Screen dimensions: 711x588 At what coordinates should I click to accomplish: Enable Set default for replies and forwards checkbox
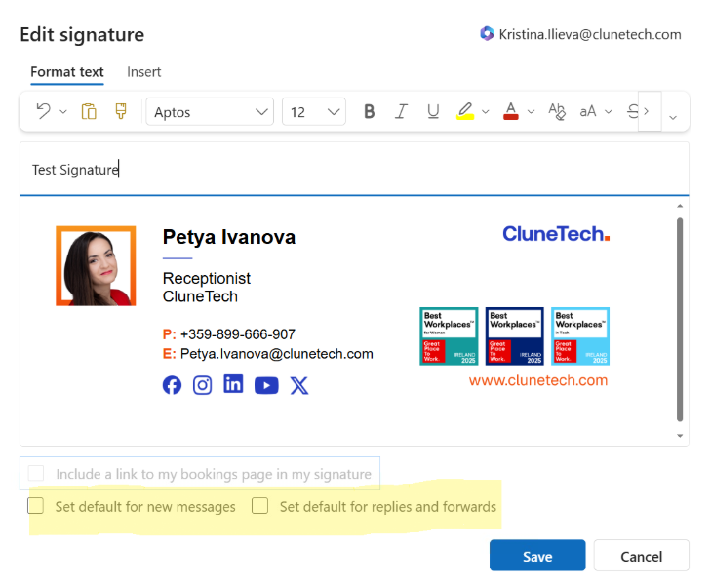pos(259,505)
